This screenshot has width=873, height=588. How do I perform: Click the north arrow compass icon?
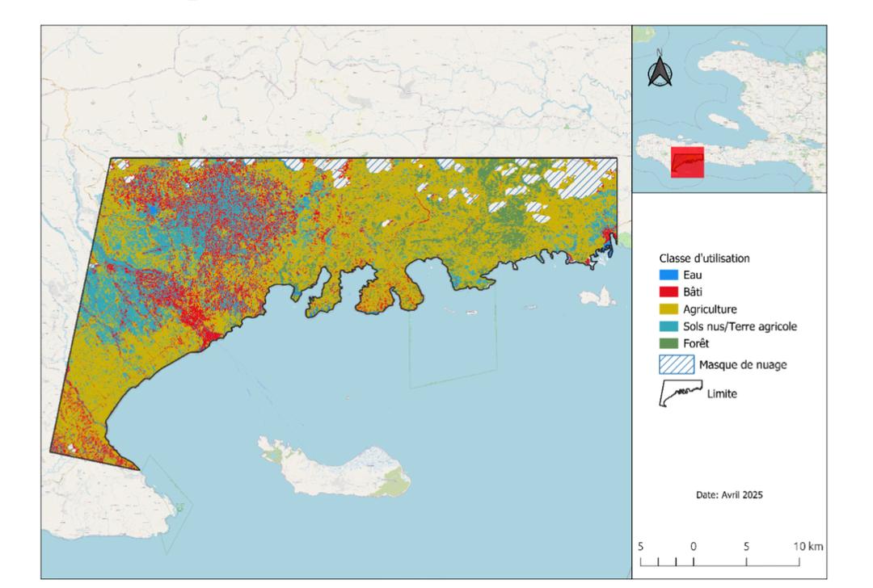(660, 70)
